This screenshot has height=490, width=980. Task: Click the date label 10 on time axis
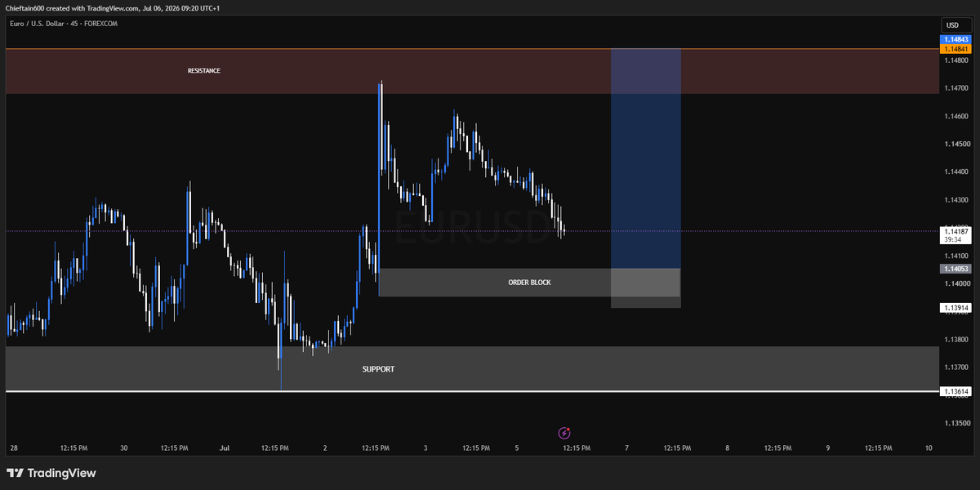(929, 448)
